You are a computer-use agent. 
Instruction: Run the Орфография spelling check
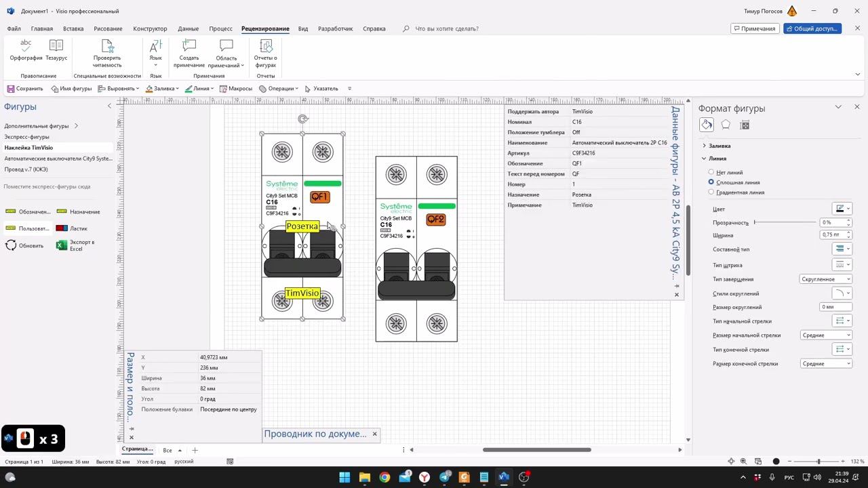(x=26, y=51)
